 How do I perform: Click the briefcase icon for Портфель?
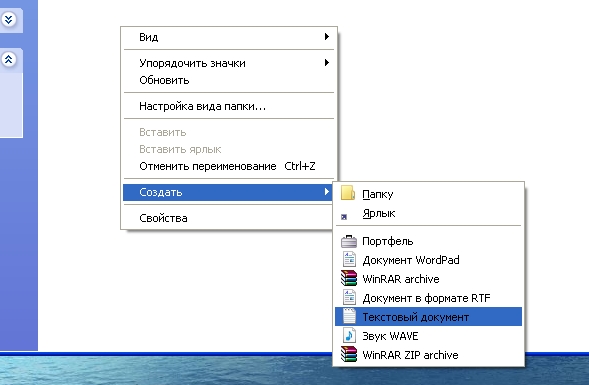[349, 241]
